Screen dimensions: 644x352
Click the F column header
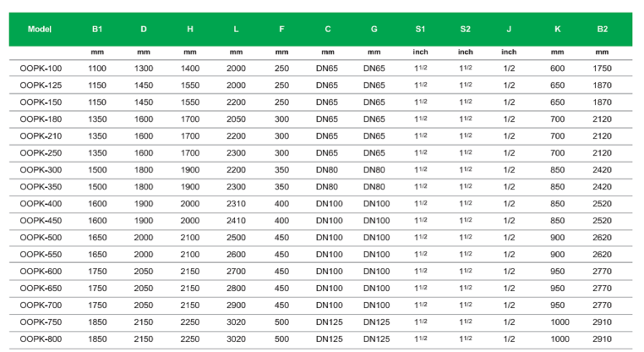coord(281,30)
